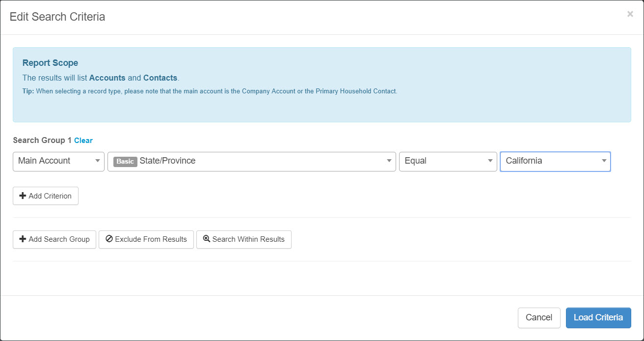Open the Main Account record type dropdown
The image size is (644, 341).
[58, 161]
